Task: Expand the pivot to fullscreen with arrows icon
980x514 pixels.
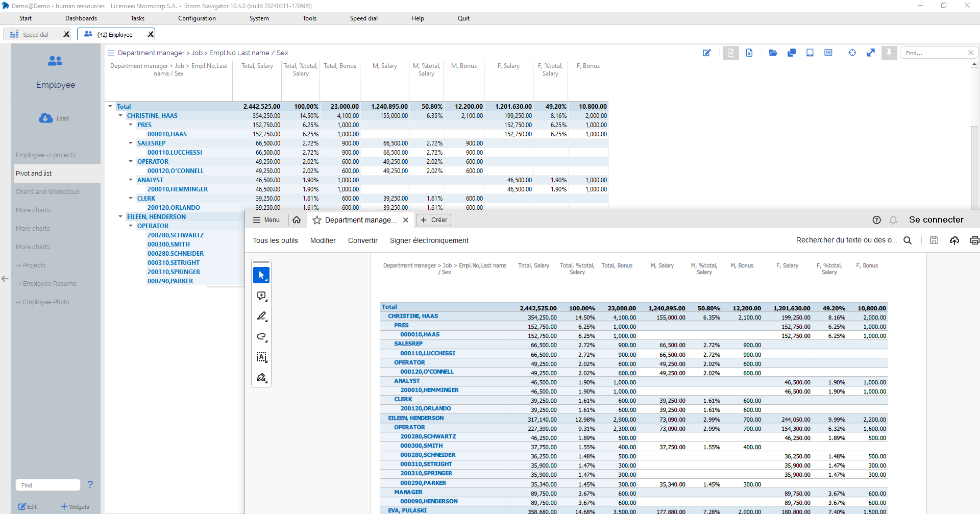Action: [871, 53]
